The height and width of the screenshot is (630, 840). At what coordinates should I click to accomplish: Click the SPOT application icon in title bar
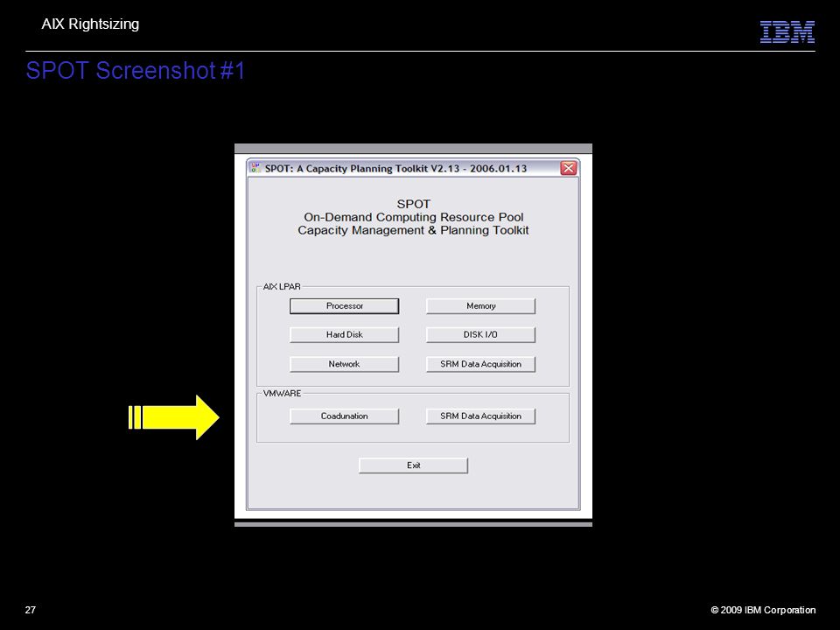pyautogui.click(x=256, y=168)
